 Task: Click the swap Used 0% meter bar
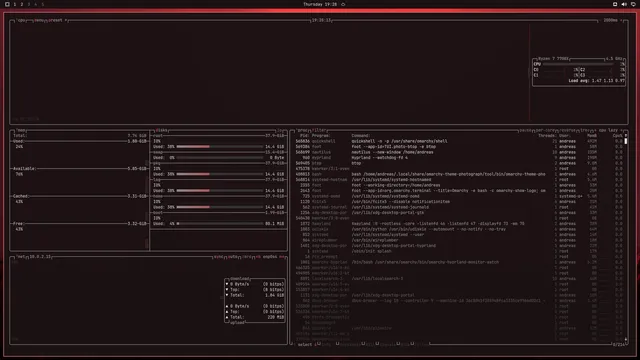tap(220, 158)
